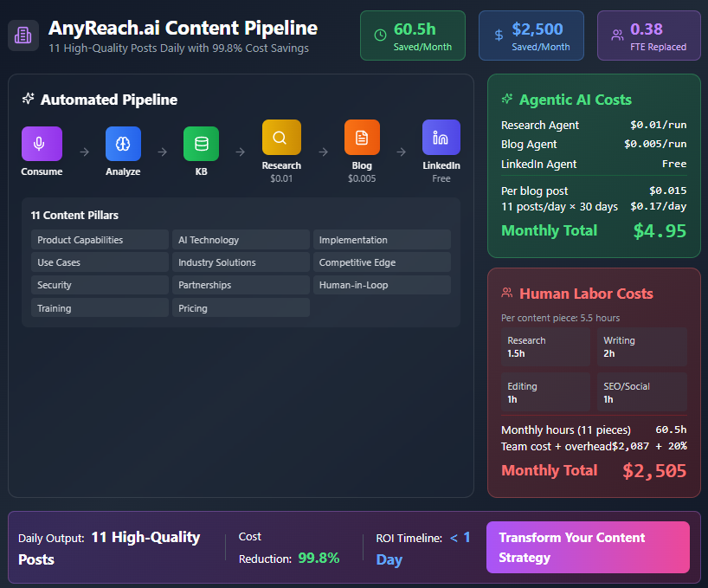Image resolution: width=708 pixels, height=588 pixels.
Task: Open the yellow magnifier Research icon
Action: click(281, 137)
